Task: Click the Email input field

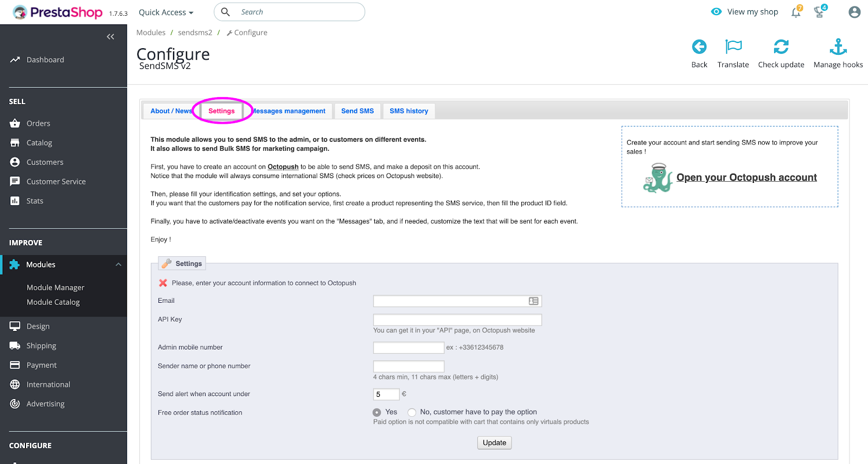Action: [x=457, y=301]
